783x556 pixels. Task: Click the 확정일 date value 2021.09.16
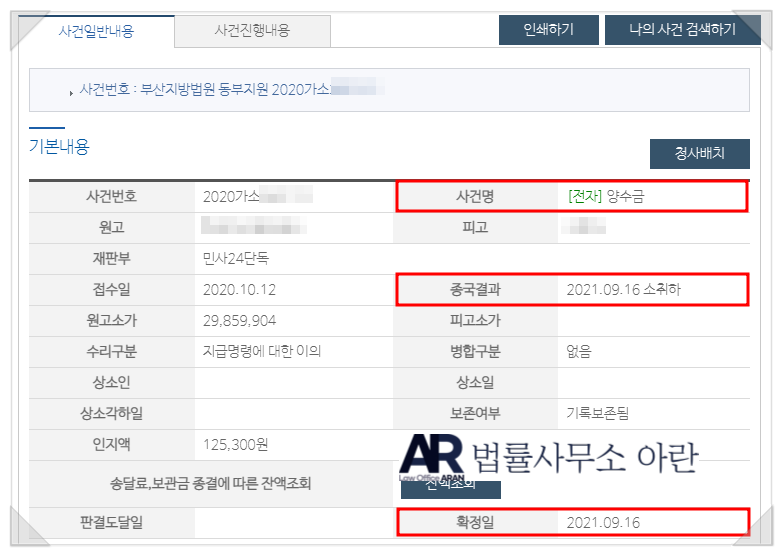602,523
